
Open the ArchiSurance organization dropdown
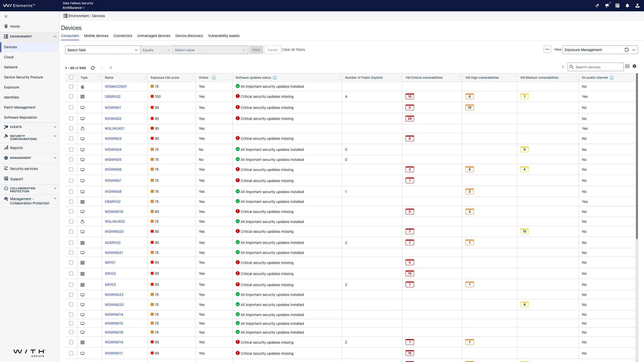pos(73,8)
